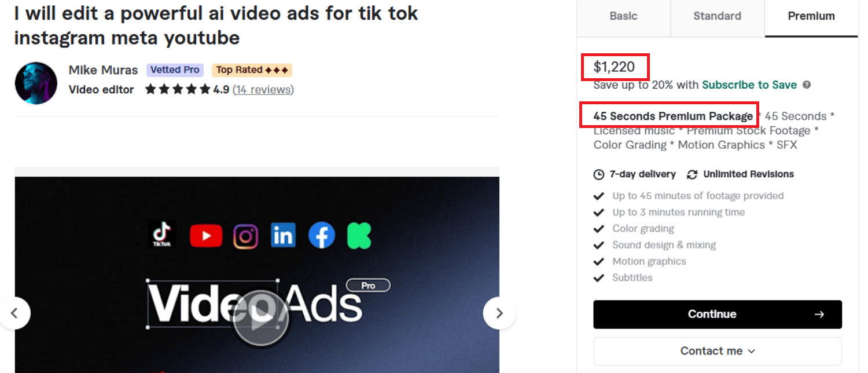Click the Facebook icon in the video
The width and height of the screenshot is (868, 373).
tap(322, 236)
